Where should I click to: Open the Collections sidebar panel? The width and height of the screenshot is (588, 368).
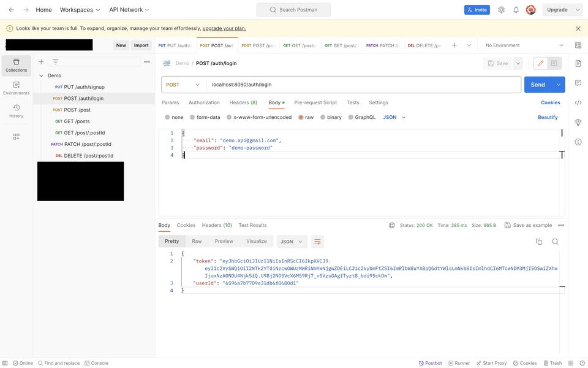[16, 66]
